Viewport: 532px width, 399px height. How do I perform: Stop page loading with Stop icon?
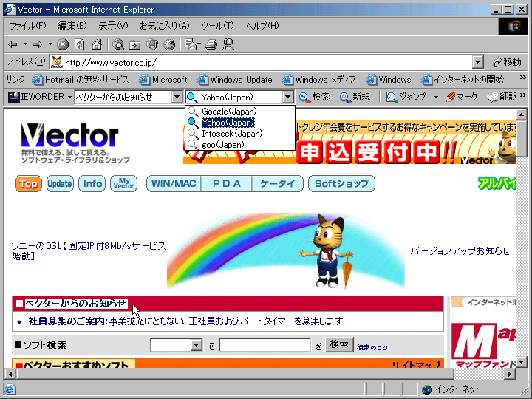(63, 44)
